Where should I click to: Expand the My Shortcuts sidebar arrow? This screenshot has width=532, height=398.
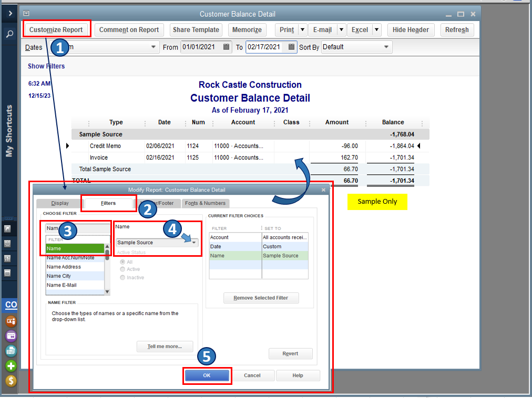click(10, 13)
